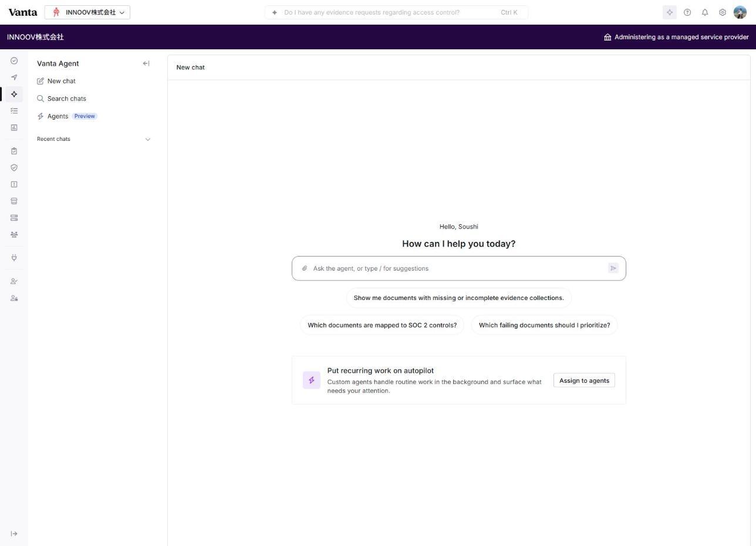
Task: Click the sparkle agent button beside the help icon
Action: pos(670,12)
